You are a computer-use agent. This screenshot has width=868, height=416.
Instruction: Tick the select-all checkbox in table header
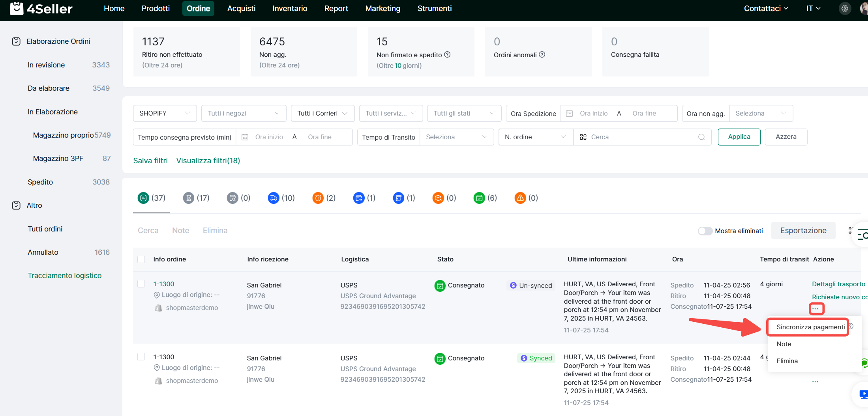click(x=141, y=259)
